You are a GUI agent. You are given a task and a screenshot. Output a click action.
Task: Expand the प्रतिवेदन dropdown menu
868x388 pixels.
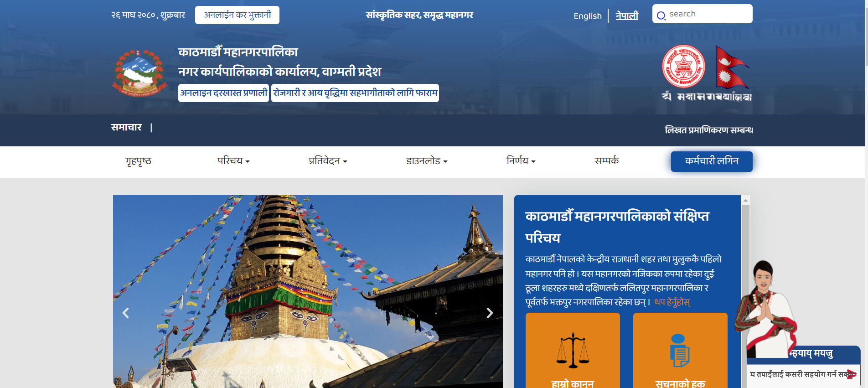tap(328, 161)
